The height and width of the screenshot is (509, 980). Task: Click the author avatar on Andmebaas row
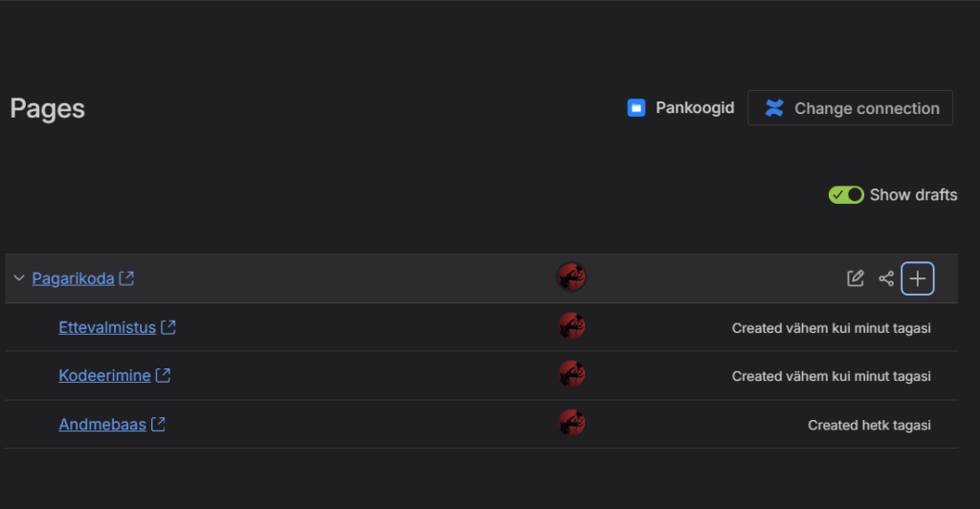(571, 423)
